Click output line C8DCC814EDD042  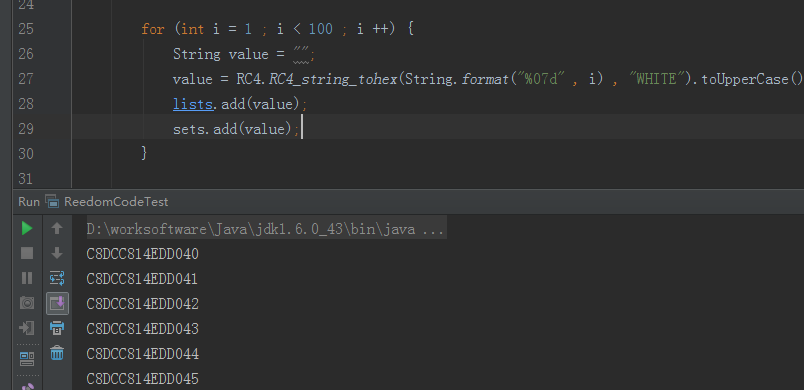click(x=143, y=304)
